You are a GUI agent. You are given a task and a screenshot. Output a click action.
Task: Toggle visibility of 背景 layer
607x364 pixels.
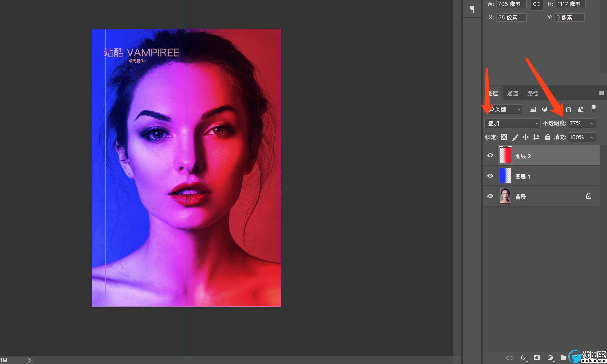tap(490, 196)
